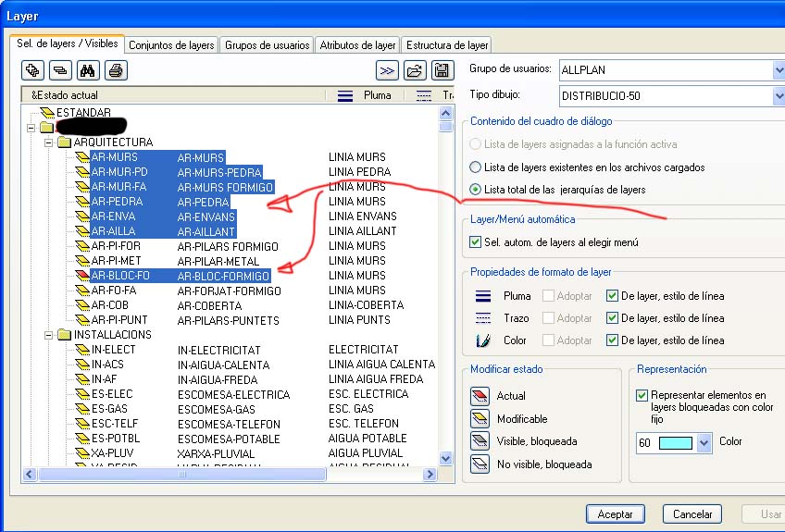This screenshot has width=785, height=532.
Task: Click the layer icon beside AR-COB
Action: 82,304
